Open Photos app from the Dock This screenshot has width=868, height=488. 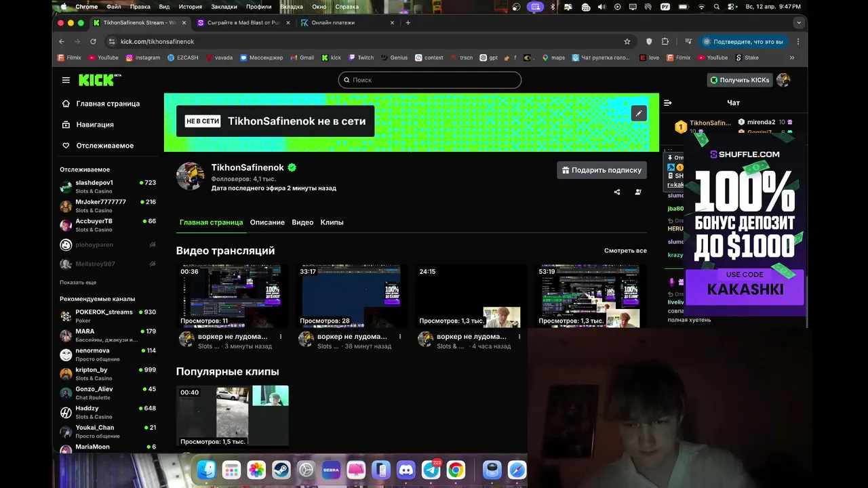pos(256,470)
